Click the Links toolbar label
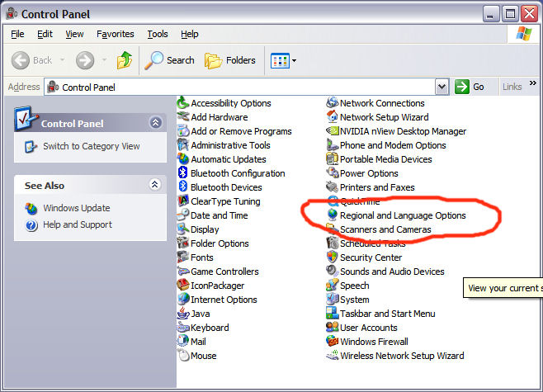The width and height of the screenshot is (543, 392). 512,87
